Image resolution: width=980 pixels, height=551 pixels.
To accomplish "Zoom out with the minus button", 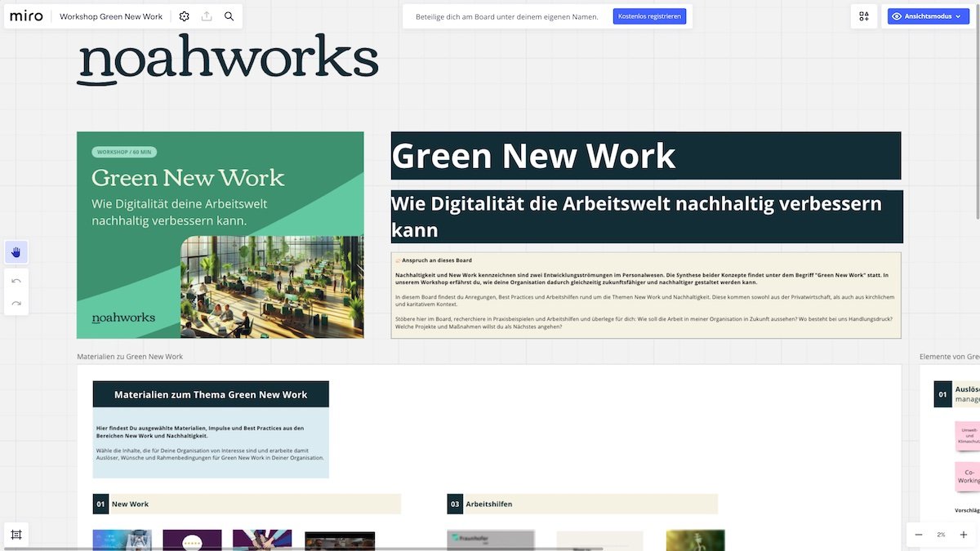I will 919,535.
